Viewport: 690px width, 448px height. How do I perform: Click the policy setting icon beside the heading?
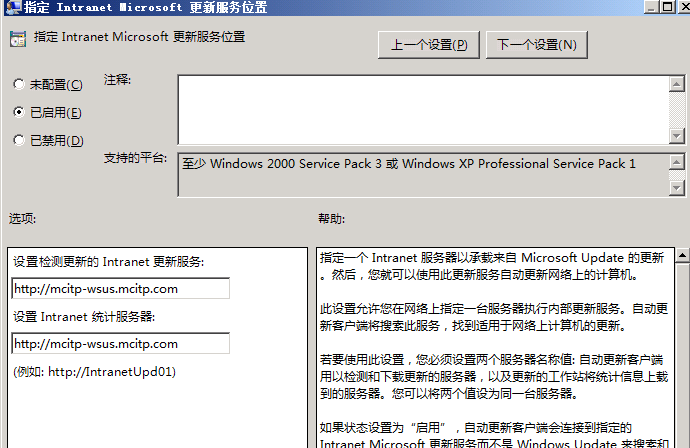pos(18,39)
